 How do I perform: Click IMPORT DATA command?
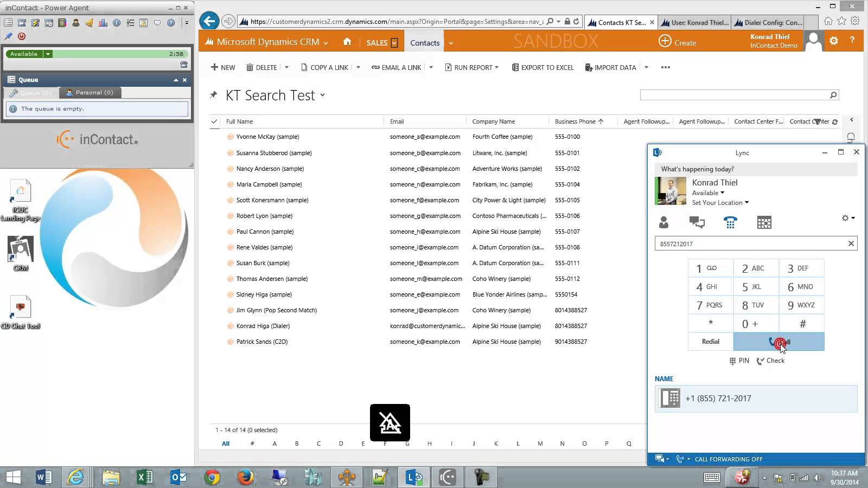tap(610, 67)
